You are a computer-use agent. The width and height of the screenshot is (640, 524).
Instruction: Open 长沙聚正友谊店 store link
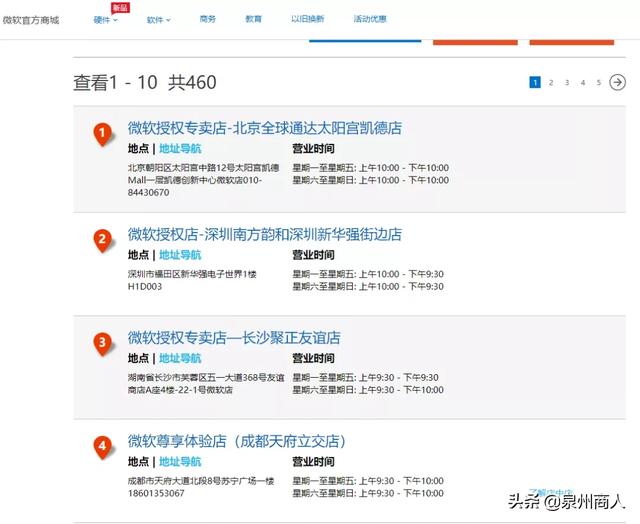(x=234, y=338)
